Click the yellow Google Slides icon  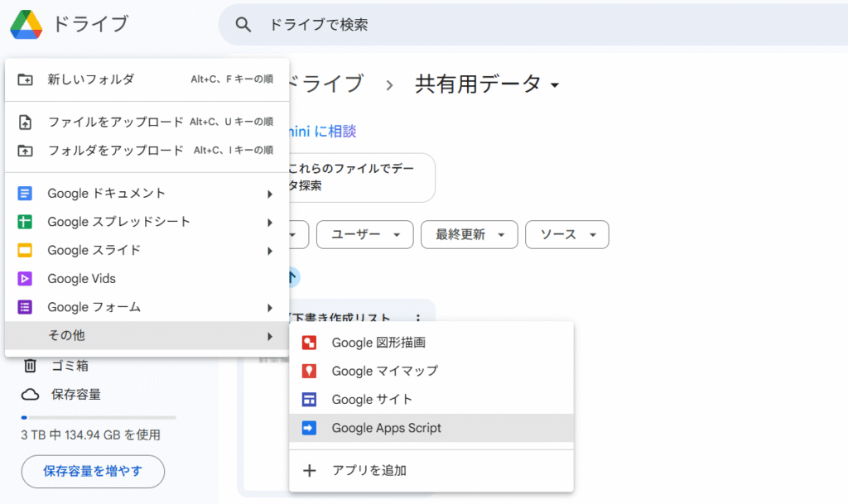(x=25, y=250)
